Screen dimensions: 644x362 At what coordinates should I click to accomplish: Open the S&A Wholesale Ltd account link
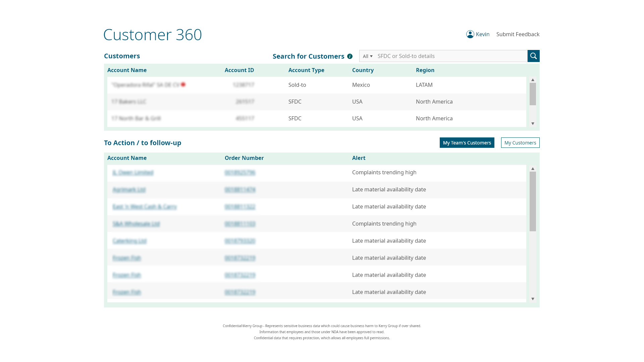[136, 224]
